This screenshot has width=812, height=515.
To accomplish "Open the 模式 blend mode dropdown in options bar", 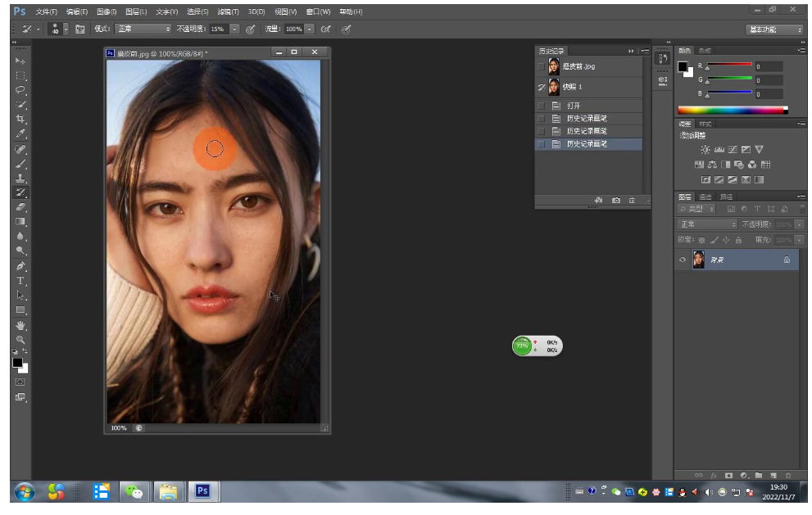I will (143, 29).
